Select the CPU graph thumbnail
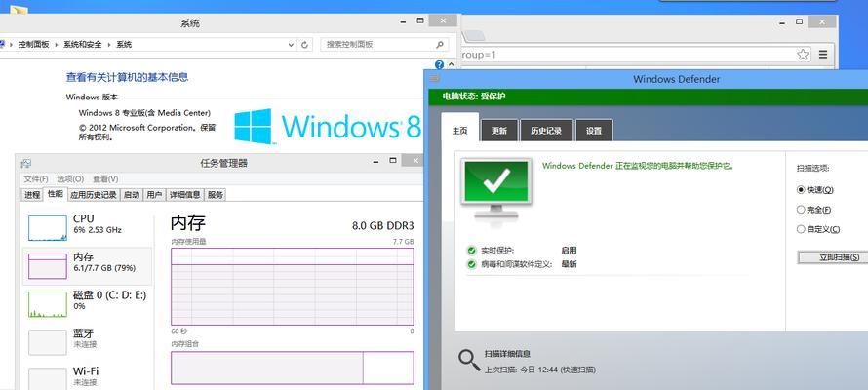This screenshot has width=868, height=390. click(x=48, y=228)
